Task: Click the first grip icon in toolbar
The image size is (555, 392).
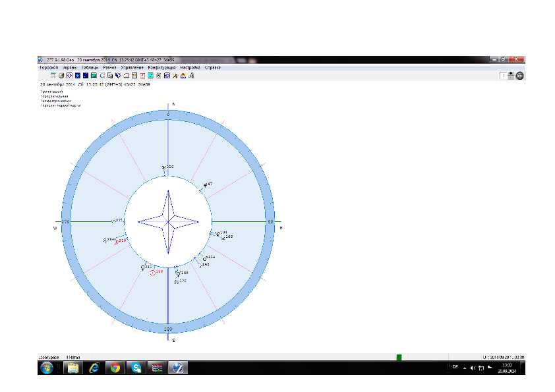Action: [x=53, y=76]
